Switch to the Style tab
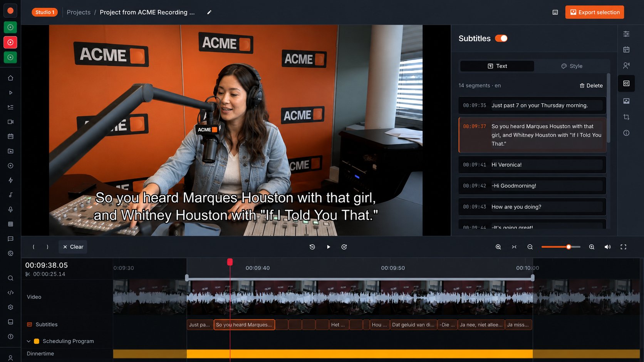This screenshot has height=362, width=644. pyautogui.click(x=572, y=66)
